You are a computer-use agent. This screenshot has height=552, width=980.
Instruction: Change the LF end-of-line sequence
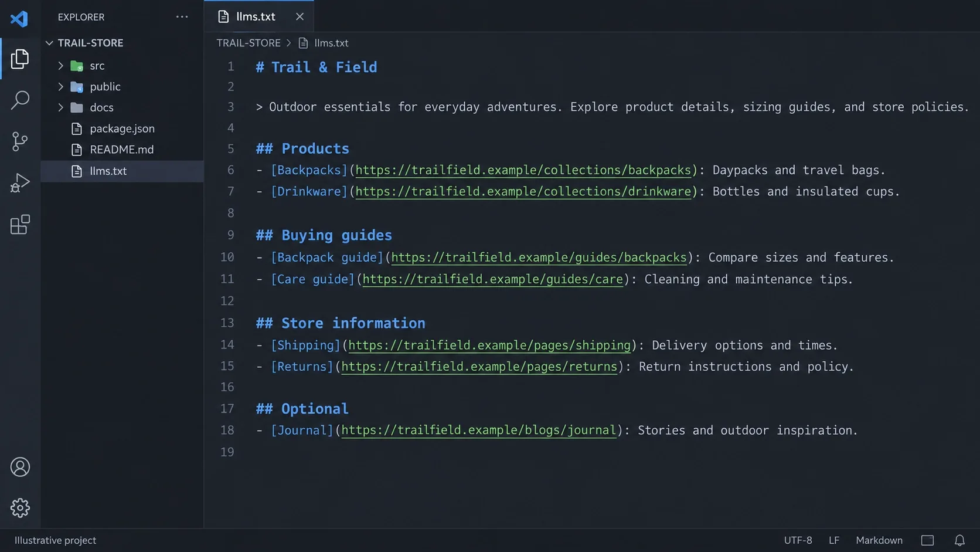click(x=834, y=540)
